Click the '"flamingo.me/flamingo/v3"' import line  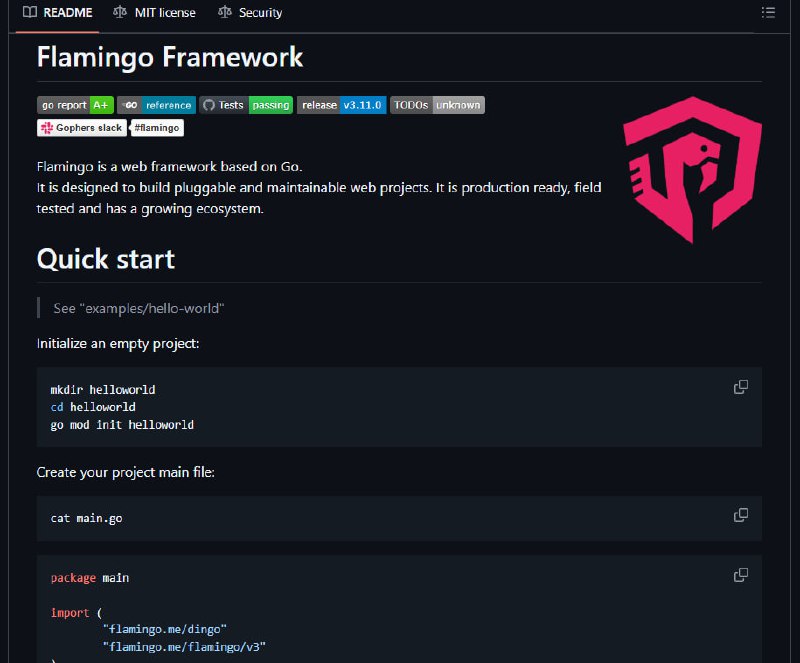click(x=184, y=647)
